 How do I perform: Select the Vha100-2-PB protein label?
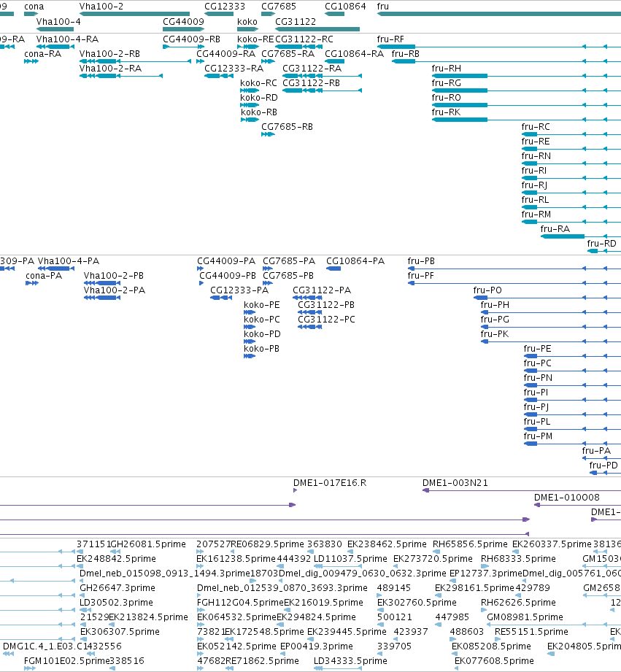pyautogui.click(x=114, y=275)
